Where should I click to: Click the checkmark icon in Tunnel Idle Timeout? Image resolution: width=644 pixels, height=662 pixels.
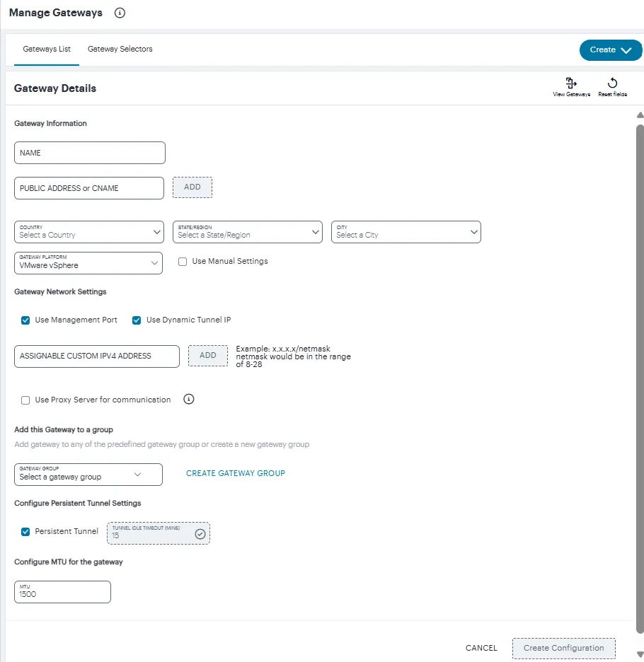pos(200,534)
